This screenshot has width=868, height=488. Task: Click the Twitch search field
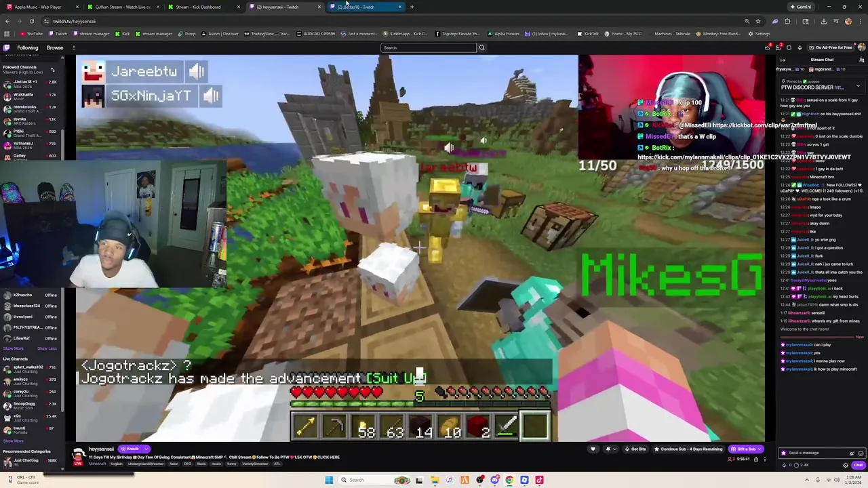[x=429, y=47]
